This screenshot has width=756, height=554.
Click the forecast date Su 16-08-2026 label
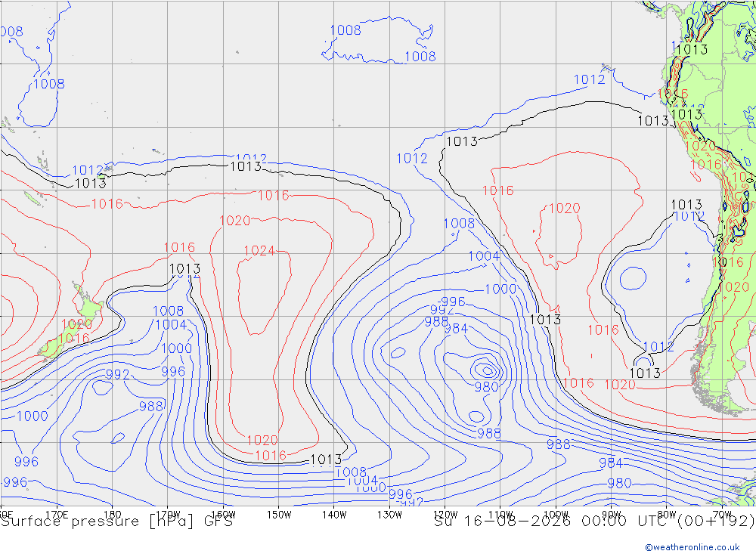[x=502, y=522]
